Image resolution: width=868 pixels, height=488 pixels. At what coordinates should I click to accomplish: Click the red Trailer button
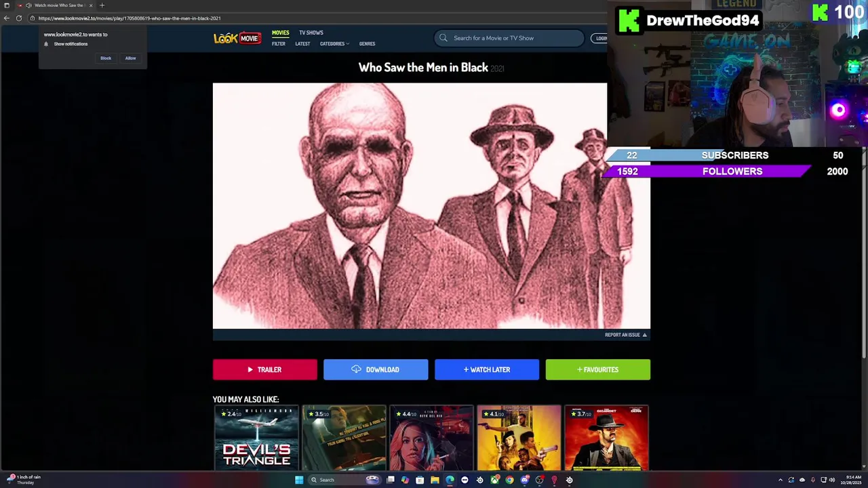point(265,369)
